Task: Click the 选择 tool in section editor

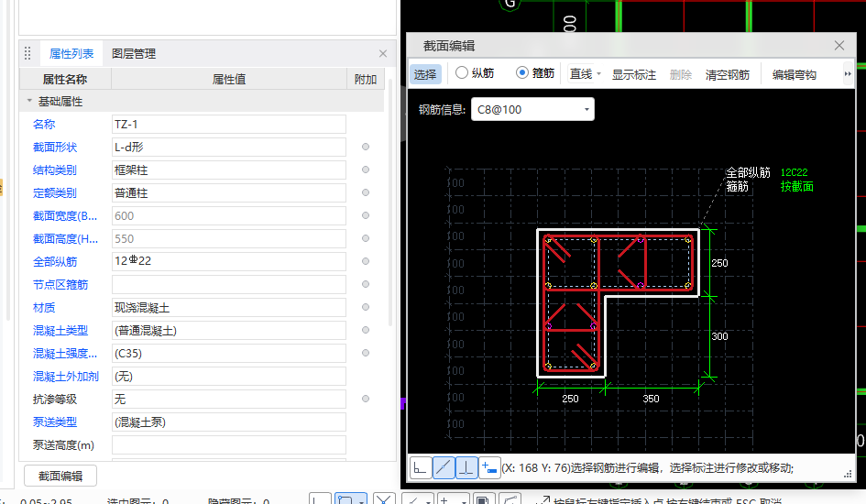Action: (x=425, y=74)
